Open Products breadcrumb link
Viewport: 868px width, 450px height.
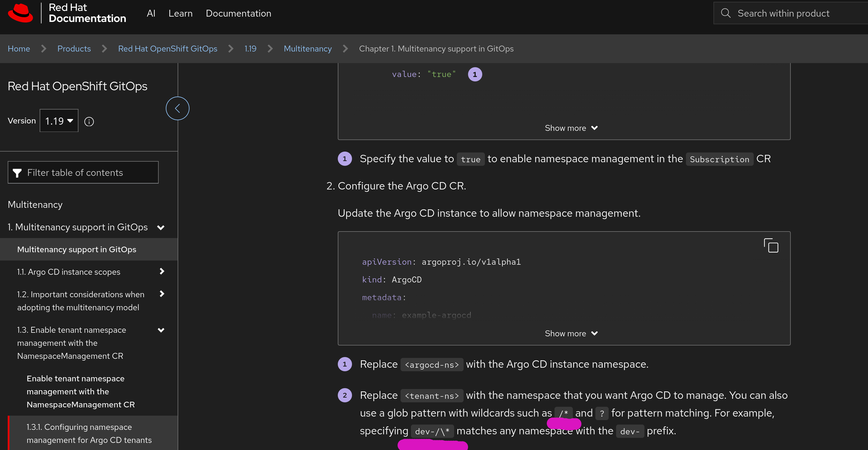click(x=74, y=49)
